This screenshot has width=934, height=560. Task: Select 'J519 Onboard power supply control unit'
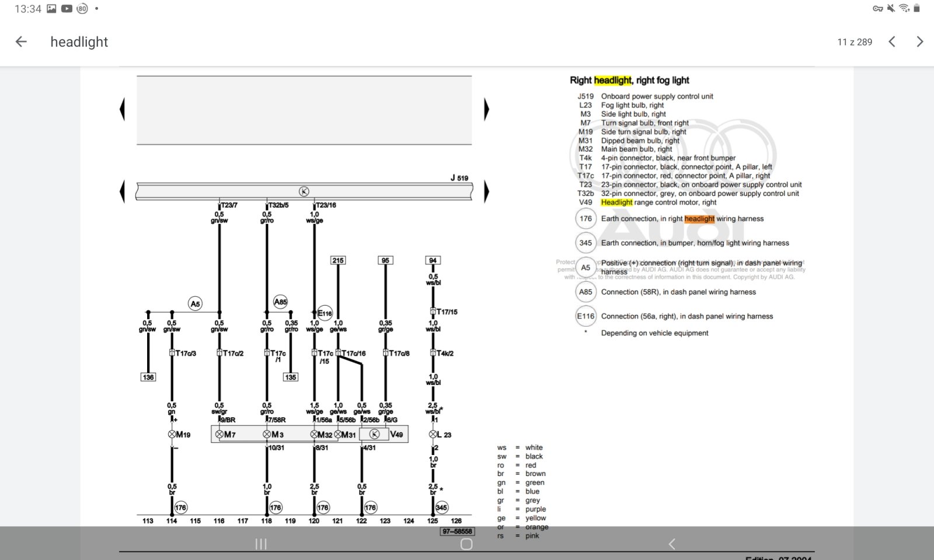645,96
